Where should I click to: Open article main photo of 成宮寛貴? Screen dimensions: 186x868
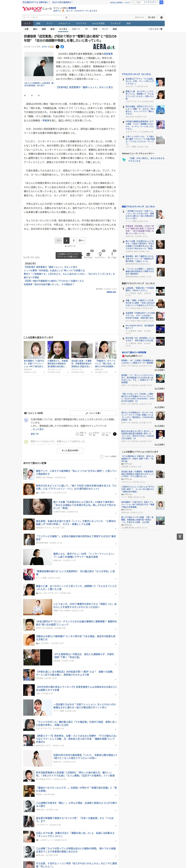(39, 67)
